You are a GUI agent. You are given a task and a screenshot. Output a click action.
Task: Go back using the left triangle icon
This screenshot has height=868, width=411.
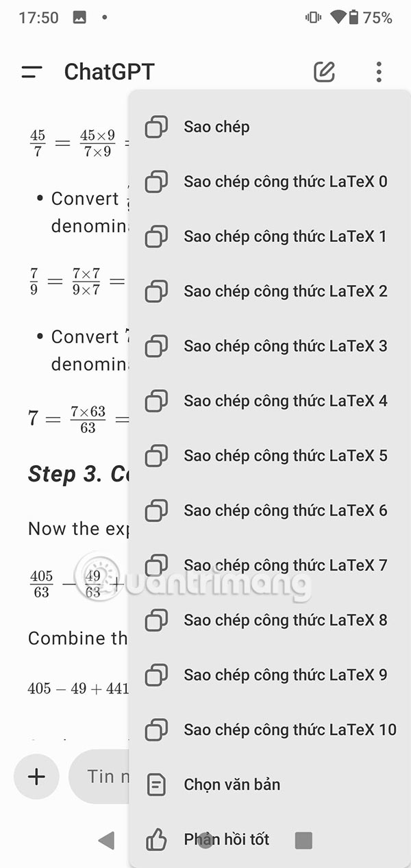coord(107,839)
